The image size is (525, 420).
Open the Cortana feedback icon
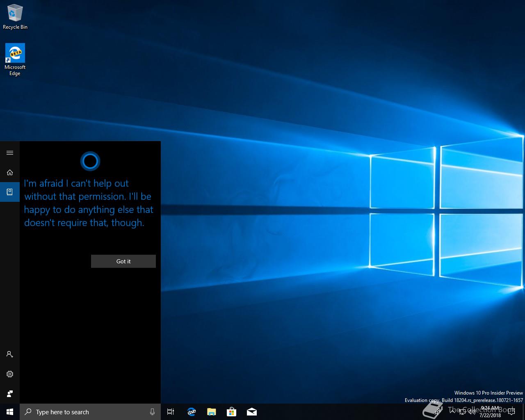(10, 394)
